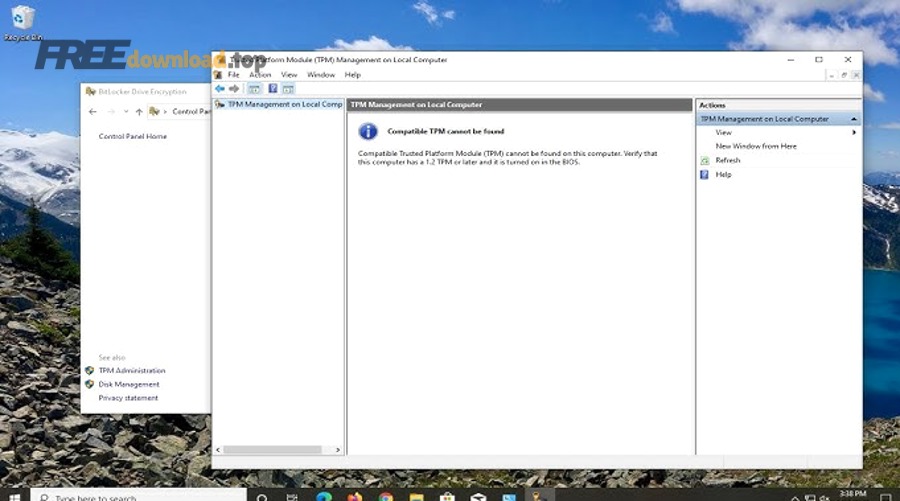
Task: Click BitLocker Drive Encryption window title
Action: click(142, 92)
